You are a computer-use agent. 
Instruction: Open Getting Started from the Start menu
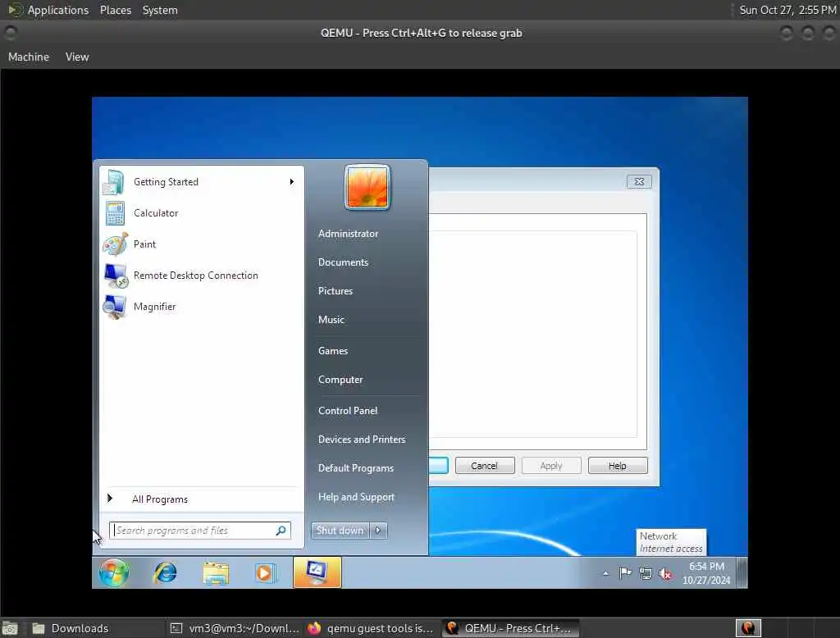coord(201,182)
